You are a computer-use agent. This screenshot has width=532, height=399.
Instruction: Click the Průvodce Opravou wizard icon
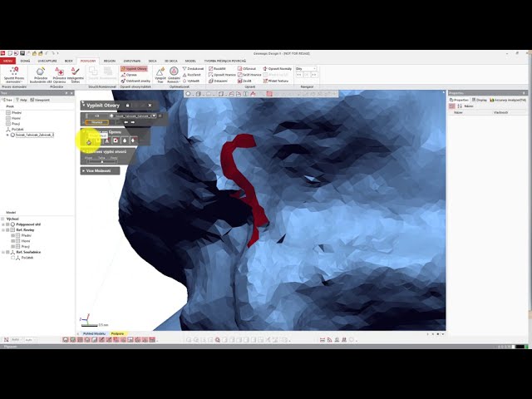60,73
